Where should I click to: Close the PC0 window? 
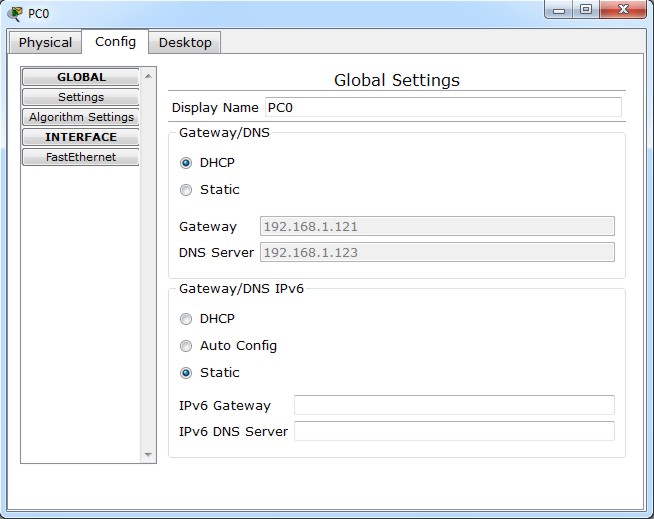(623, 9)
